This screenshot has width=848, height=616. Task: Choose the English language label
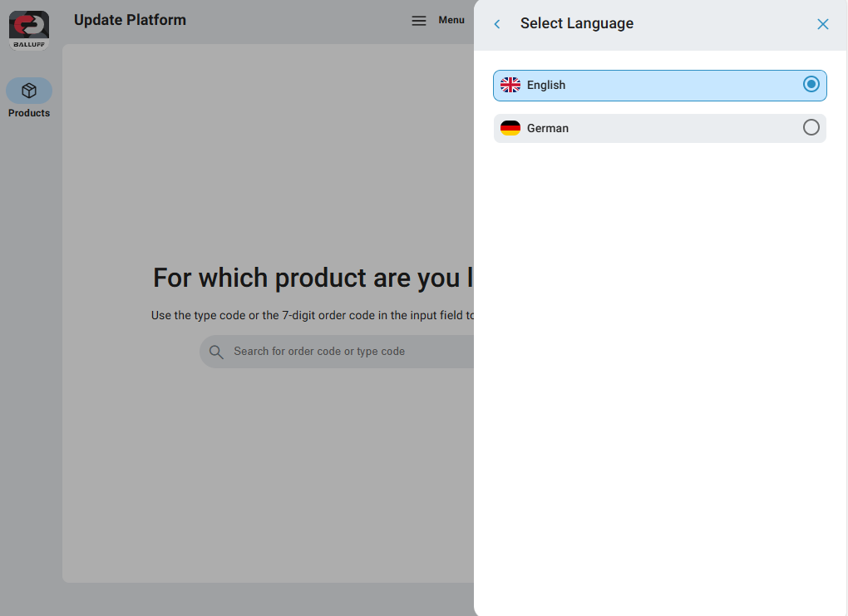pos(546,85)
